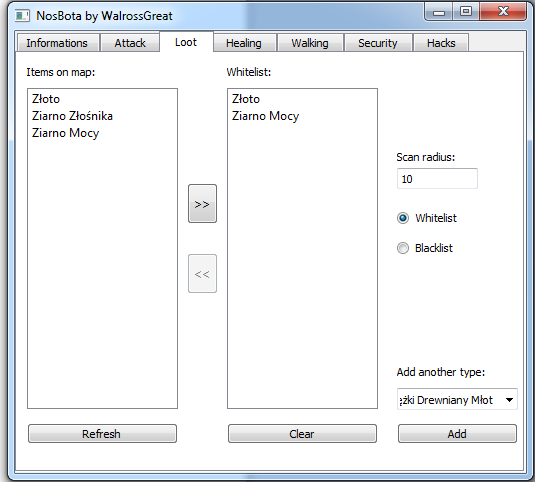Image resolution: width=535 pixels, height=482 pixels.
Task: Click the NosBota app icon in title bar
Action: (x=22, y=16)
